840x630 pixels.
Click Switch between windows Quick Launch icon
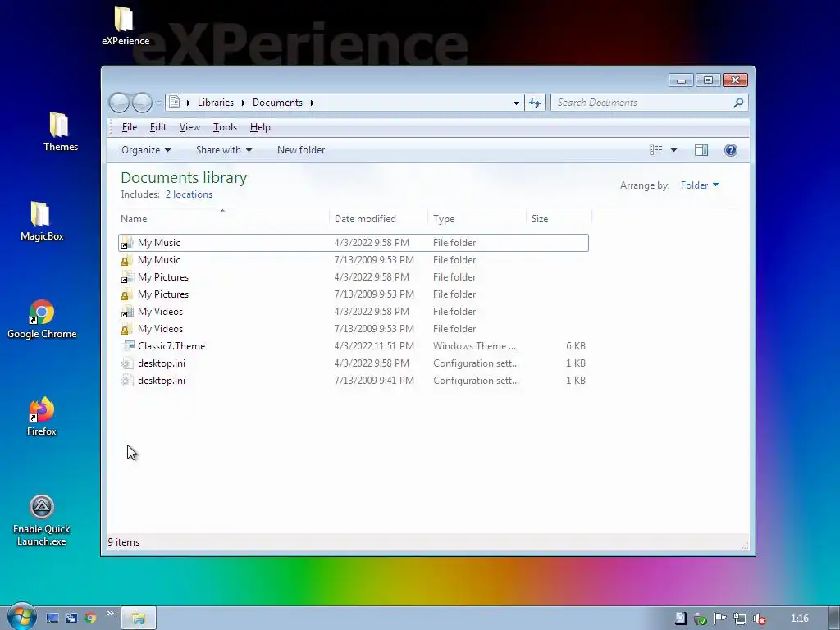click(x=71, y=619)
